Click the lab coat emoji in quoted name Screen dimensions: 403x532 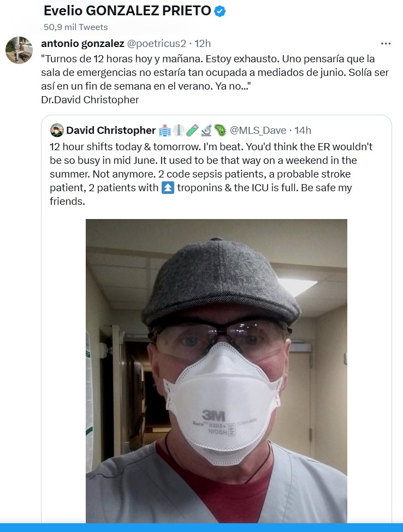point(179,131)
